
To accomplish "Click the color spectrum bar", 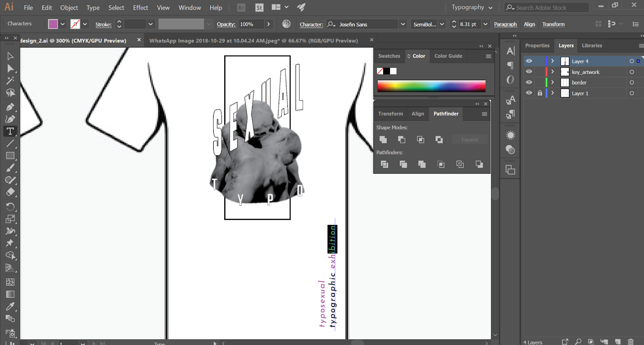I will (431, 86).
